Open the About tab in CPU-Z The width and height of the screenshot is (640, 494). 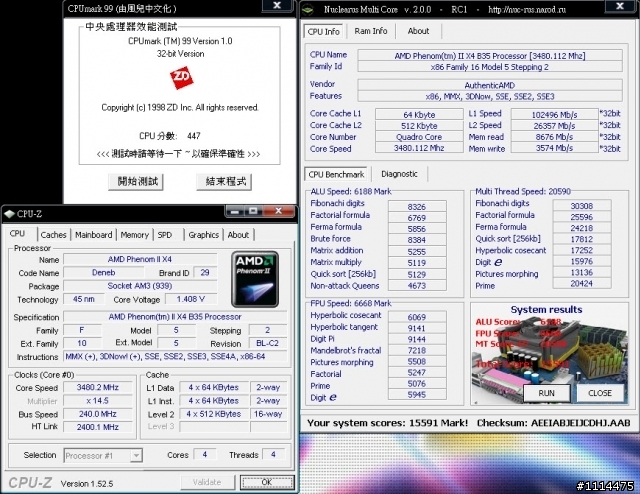pyautogui.click(x=238, y=235)
